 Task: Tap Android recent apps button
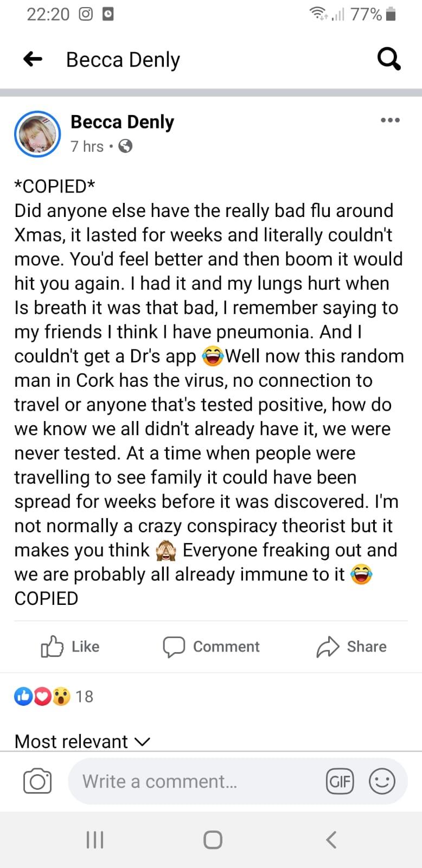(95, 840)
